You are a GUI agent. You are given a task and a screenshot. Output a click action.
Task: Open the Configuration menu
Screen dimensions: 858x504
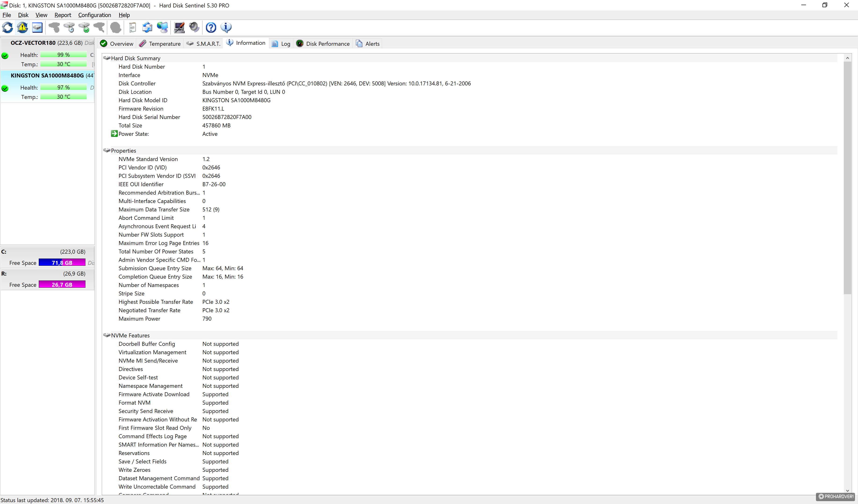click(94, 15)
